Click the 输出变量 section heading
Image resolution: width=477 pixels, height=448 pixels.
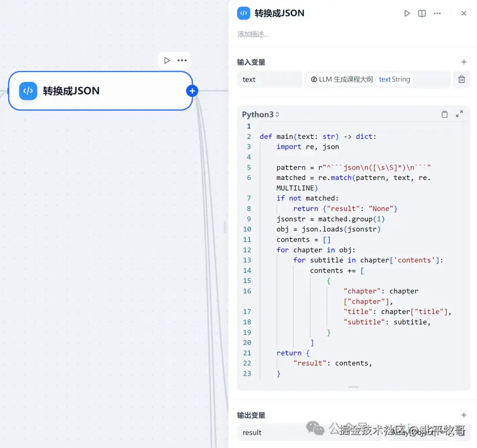251,415
